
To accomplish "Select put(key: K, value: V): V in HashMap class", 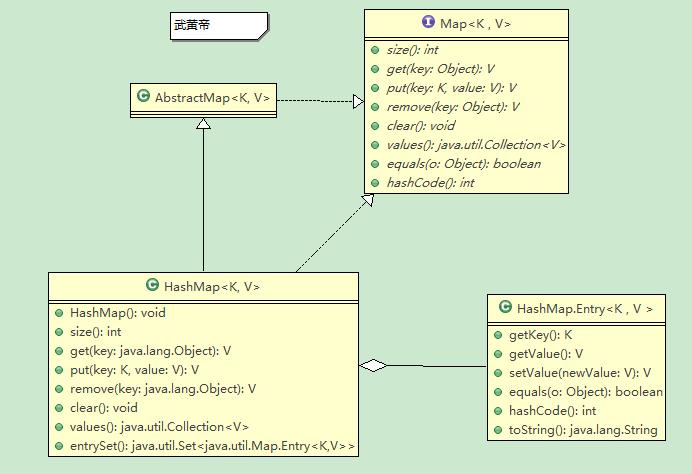I will coord(134,370).
